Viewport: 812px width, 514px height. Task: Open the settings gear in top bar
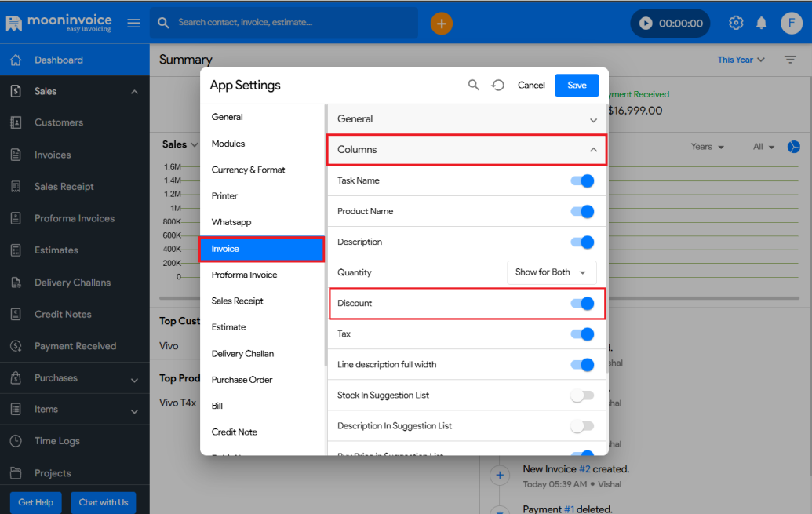coord(736,24)
